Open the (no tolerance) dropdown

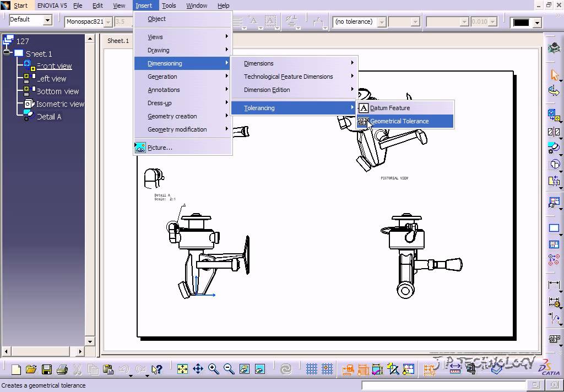click(x=382, y=22)
